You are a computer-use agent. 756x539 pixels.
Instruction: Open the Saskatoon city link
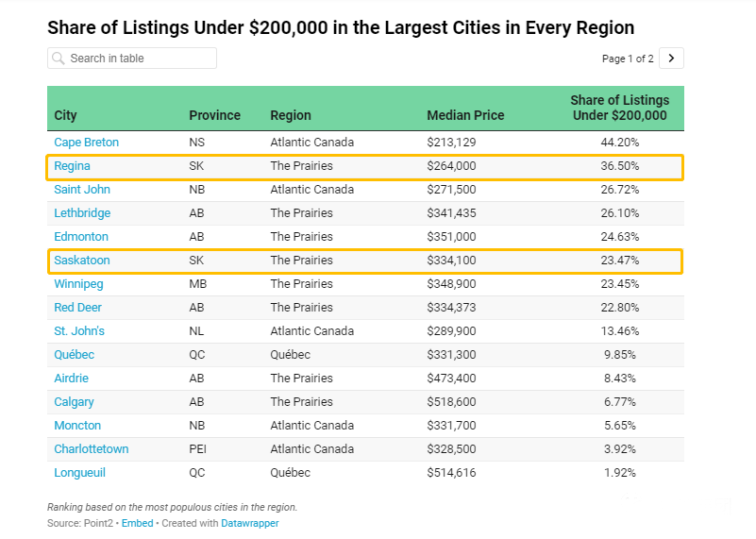pyautogui.click(x=82, y=261)
